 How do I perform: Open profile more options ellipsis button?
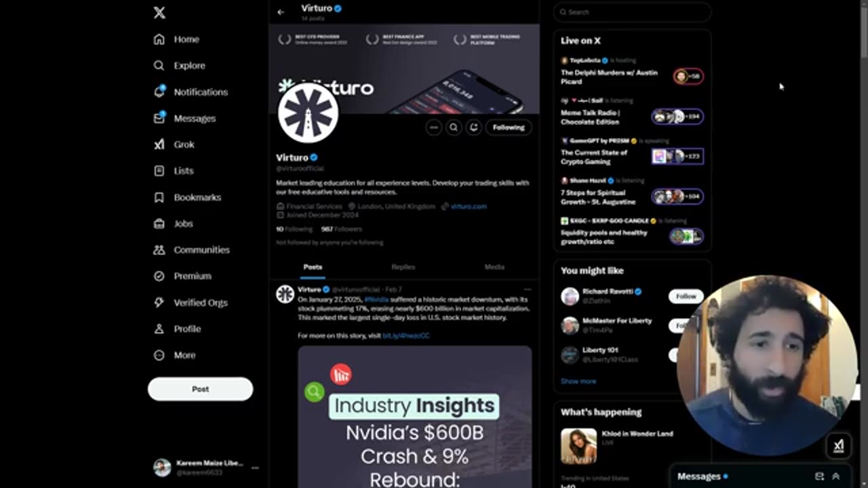click(434, 127)
